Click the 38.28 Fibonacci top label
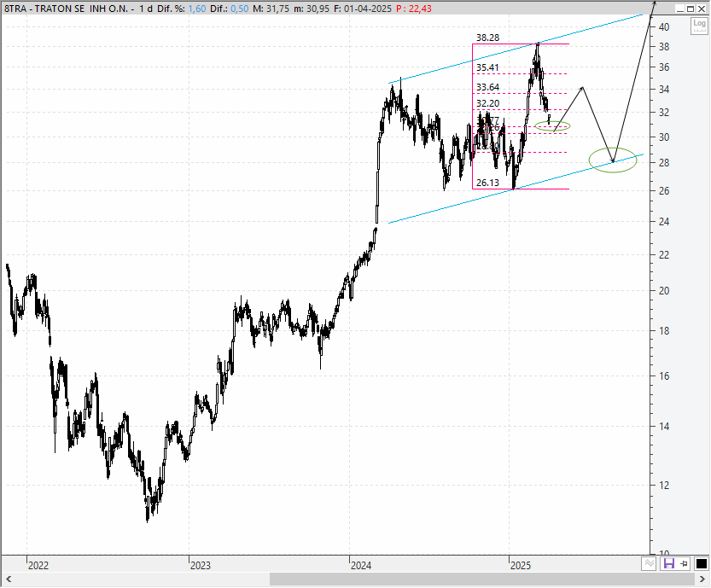711x588 pixels. click(x=487, y=38)
